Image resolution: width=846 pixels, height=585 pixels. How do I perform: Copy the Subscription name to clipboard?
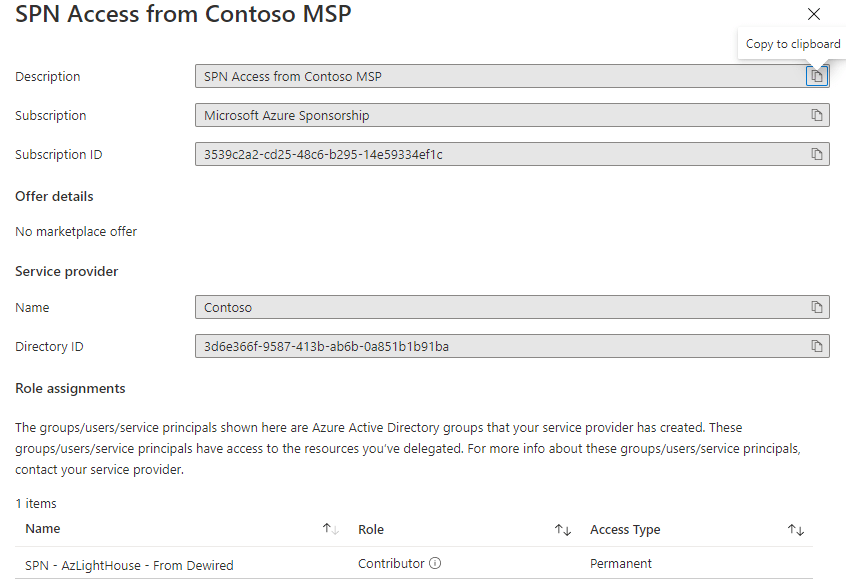[817, 116]
